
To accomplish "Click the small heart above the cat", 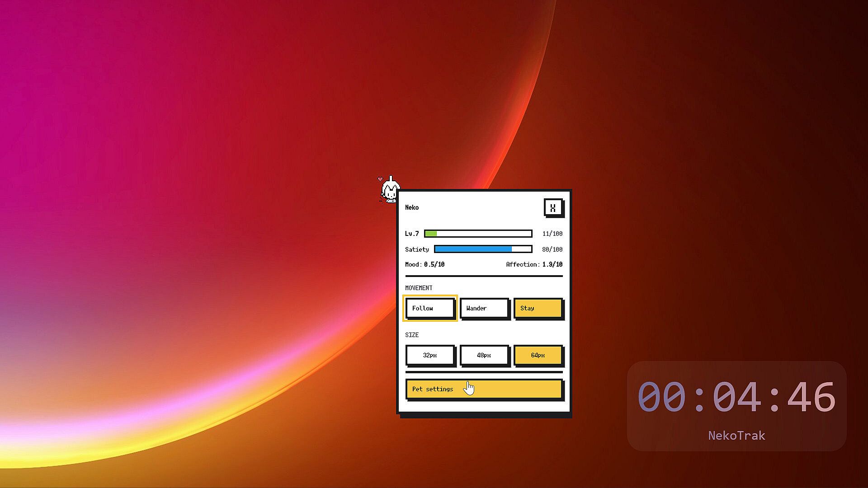I will [380, 179].
